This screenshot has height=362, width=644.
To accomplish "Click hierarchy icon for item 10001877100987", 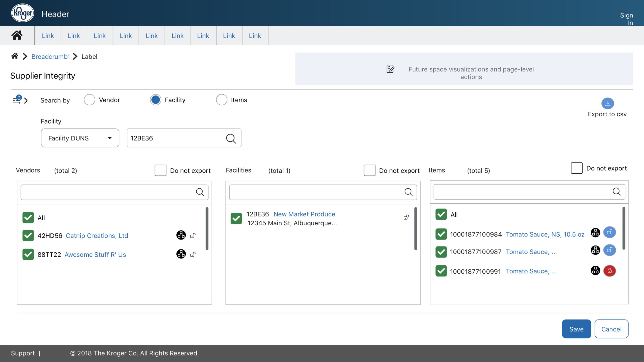I will pos(595,250).
